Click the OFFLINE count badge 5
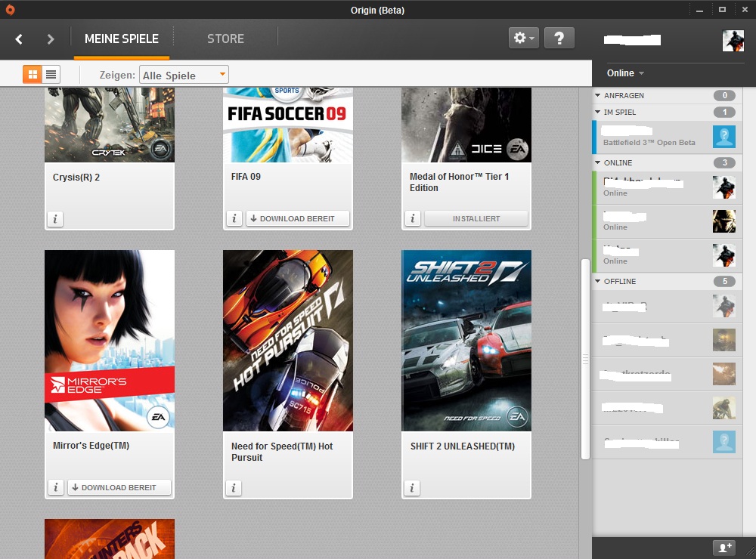Viewport: 756px width, 559px height. coord(724,282)
